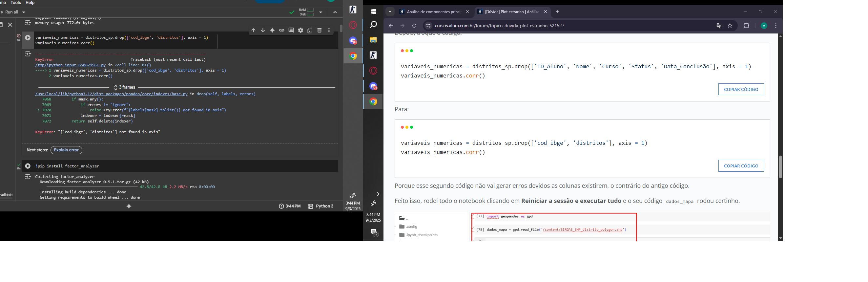Close the Colab side panel with the X
This screenshot has height=282, width=868.
click(x=10, y=25)
